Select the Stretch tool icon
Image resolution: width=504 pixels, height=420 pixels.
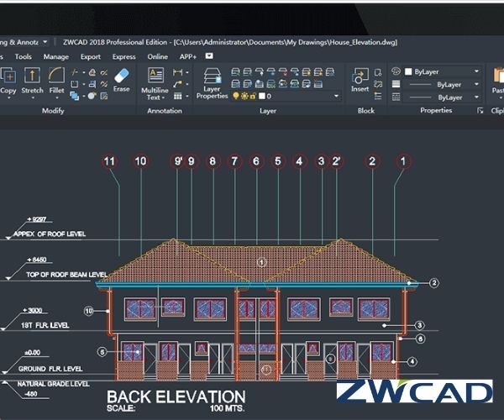point(32,76)
